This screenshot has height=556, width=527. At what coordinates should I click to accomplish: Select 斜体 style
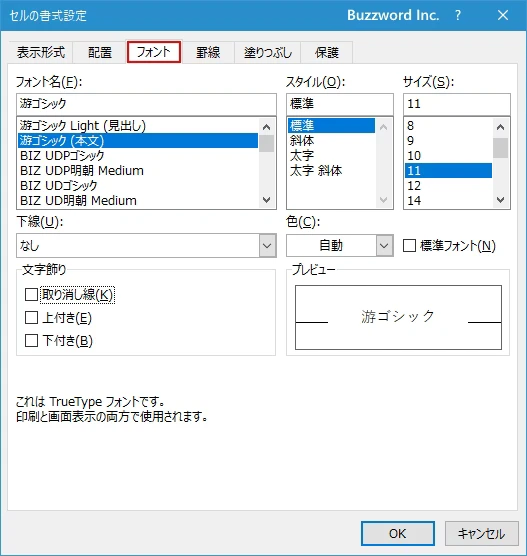331,140
